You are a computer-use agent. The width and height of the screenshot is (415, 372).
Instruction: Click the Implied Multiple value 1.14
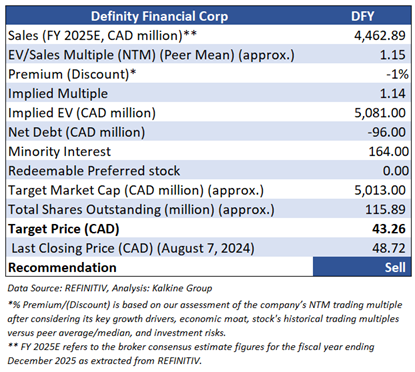point(393,93)
